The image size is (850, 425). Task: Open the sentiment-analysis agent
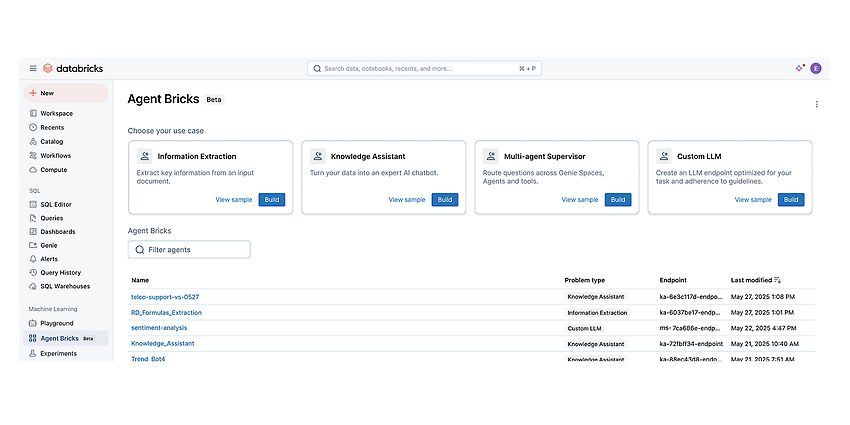pyautogui.click(x=159, y=328)
